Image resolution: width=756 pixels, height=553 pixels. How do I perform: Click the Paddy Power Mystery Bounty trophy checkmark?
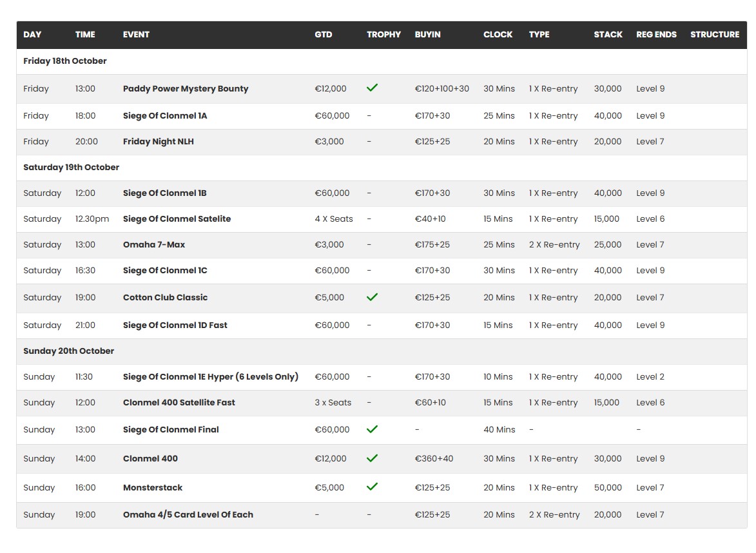point(372,88)
